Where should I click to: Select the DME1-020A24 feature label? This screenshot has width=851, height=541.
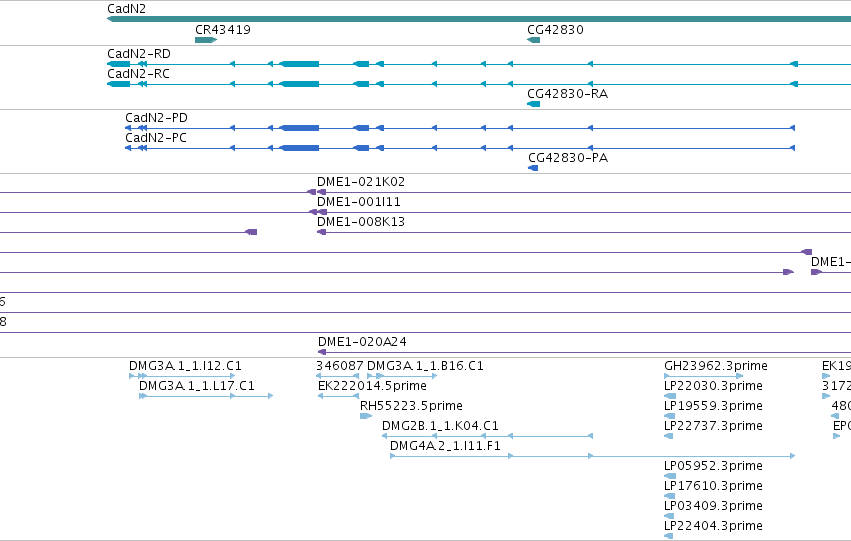pos(362,342)
